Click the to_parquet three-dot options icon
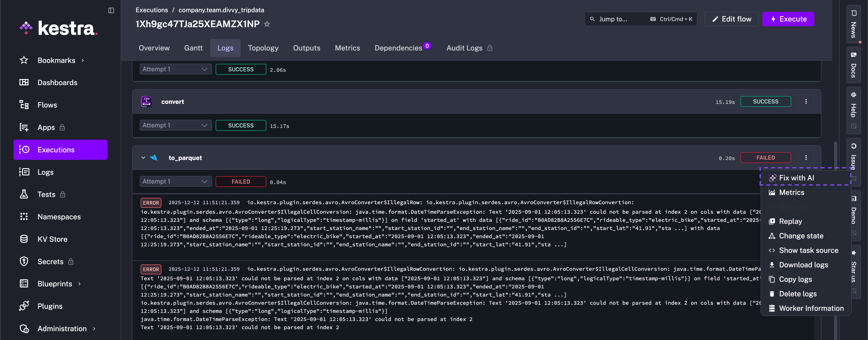 tap(806, 158)
